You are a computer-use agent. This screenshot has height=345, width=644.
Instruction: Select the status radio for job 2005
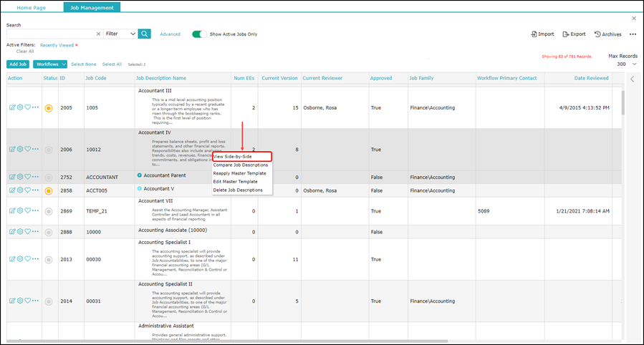[x=49, y=108]
